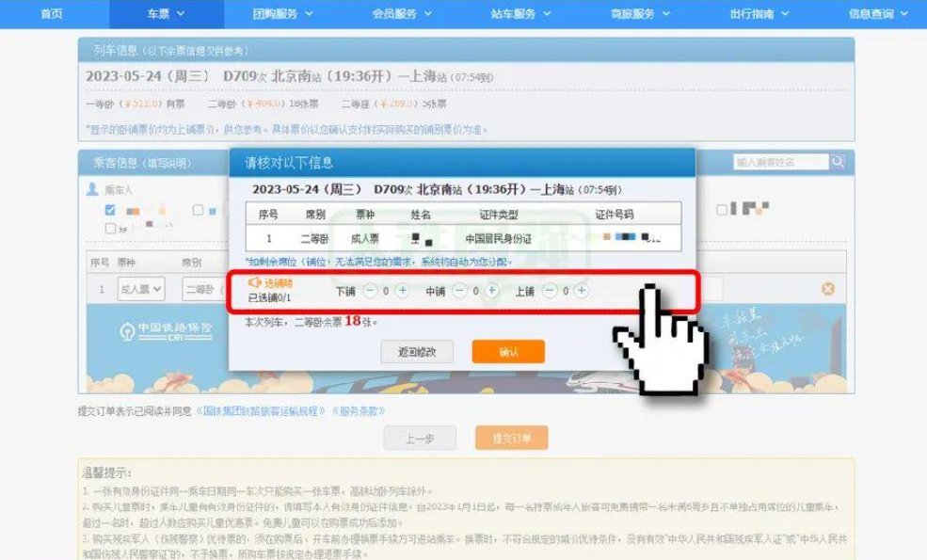Screen dimensions: 927x560
Task: Uncheck the selected passenger checkbox
Action: tap(110, 210)
